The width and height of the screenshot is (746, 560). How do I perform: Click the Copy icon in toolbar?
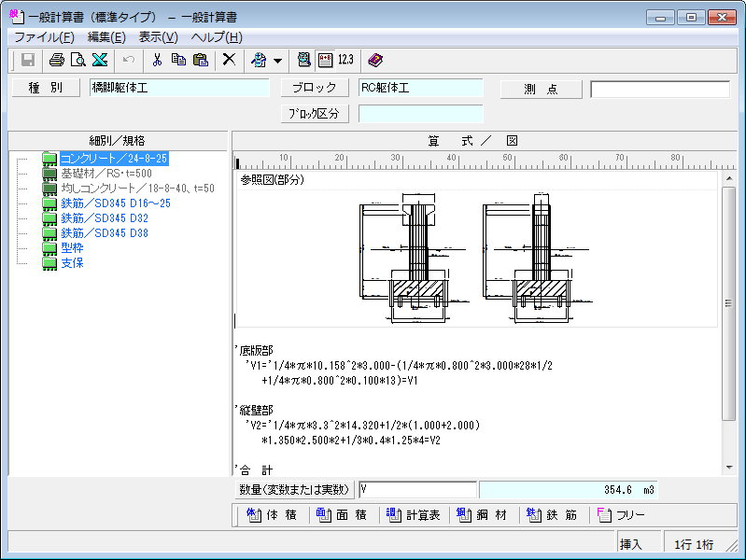click(178, 60)
